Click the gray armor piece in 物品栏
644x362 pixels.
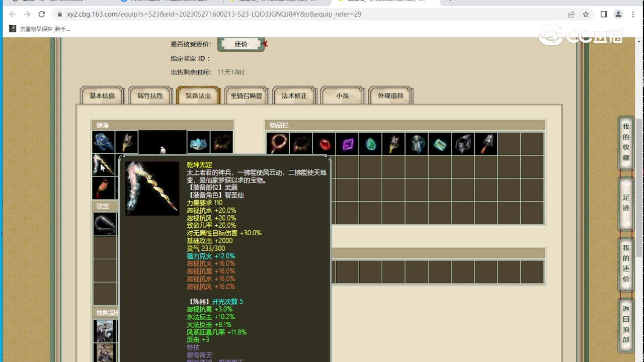pos(463,144)
